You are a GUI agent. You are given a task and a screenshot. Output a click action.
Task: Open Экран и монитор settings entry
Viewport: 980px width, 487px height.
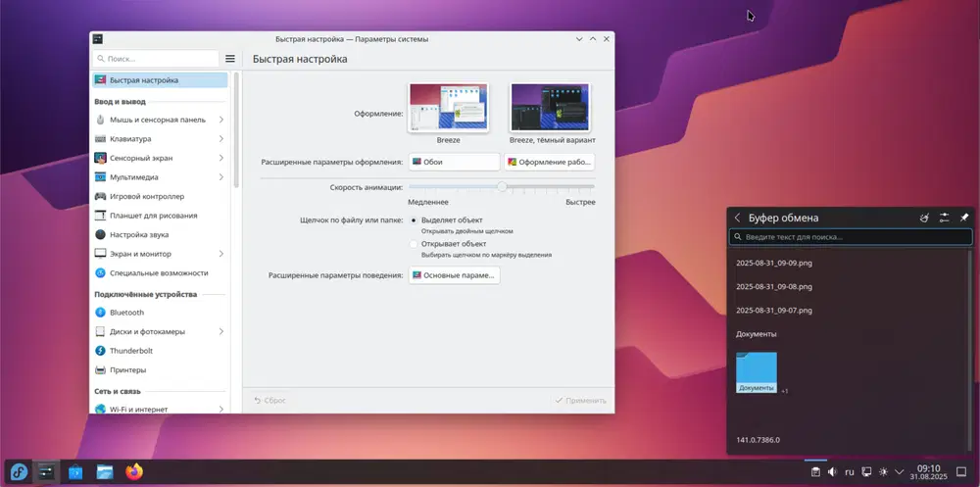pos(160,254)
